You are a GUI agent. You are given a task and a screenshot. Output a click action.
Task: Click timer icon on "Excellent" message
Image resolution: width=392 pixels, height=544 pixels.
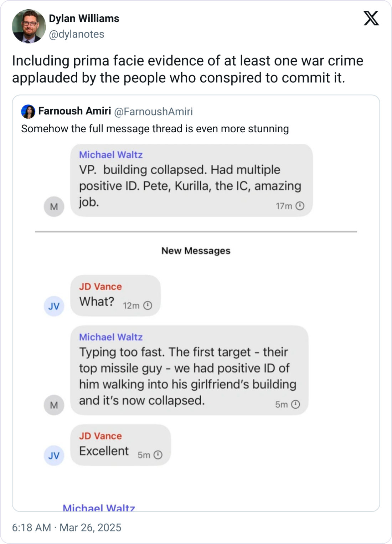(x=158, y=455)
